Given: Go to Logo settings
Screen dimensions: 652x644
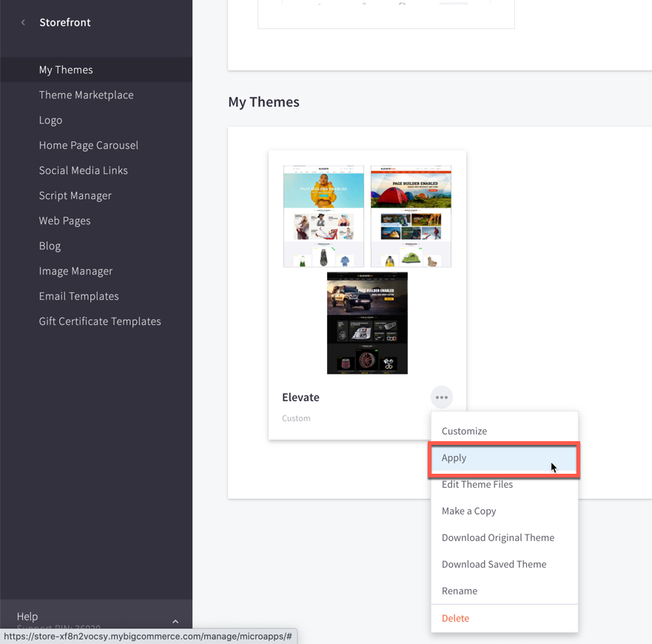Looking at the screenshot, I should coord(50,120).
